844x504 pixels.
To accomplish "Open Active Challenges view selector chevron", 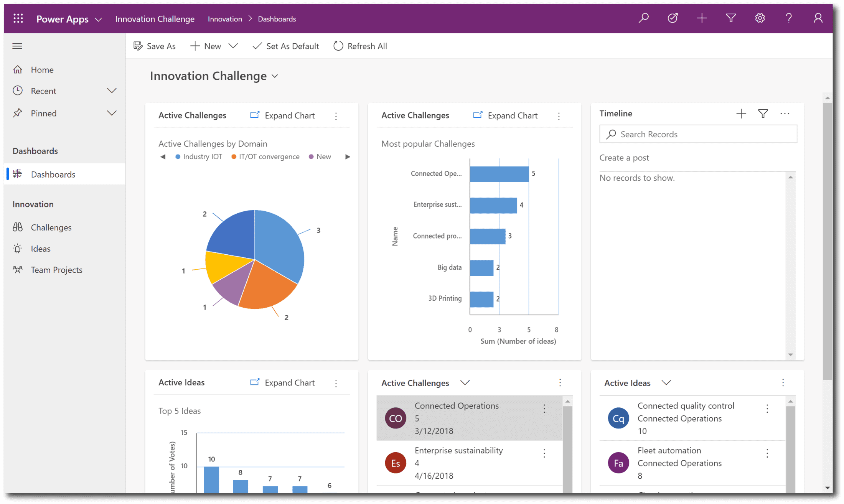I will tap(465, 382).
